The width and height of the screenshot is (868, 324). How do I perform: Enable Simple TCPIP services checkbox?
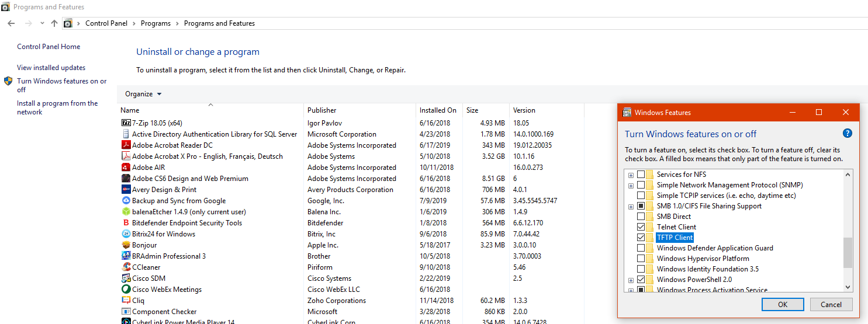tap(641, 196)
